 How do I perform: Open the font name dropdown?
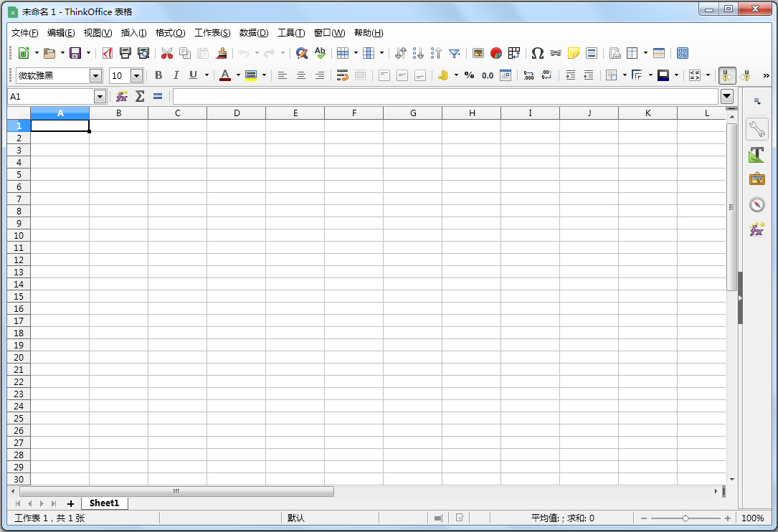click(96, 76)
